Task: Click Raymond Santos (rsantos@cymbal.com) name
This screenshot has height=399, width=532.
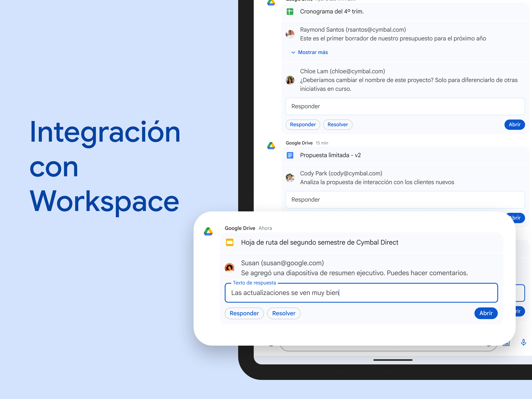Action: click(353, 30)
